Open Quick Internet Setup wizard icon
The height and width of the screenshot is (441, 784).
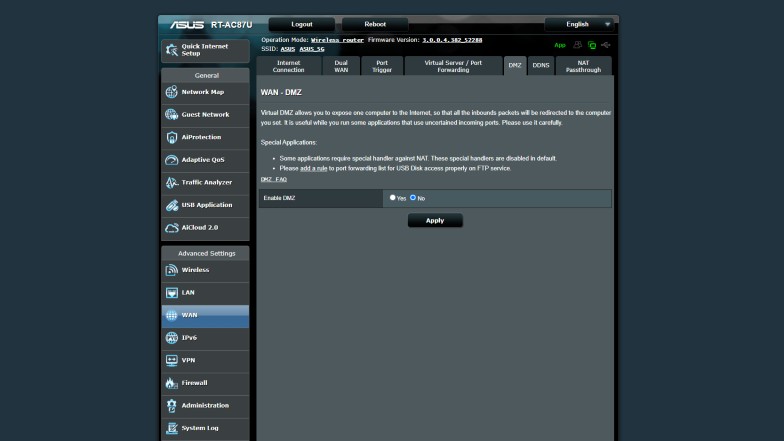172,50
